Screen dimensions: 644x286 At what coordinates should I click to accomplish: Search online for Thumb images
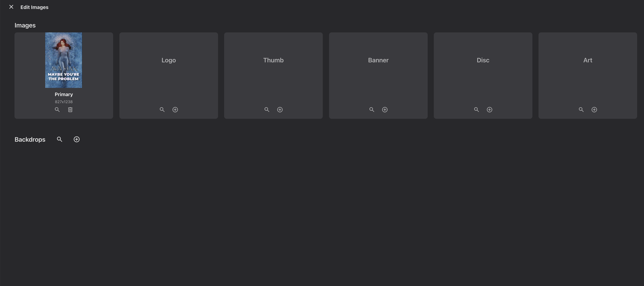pos(267,110)
